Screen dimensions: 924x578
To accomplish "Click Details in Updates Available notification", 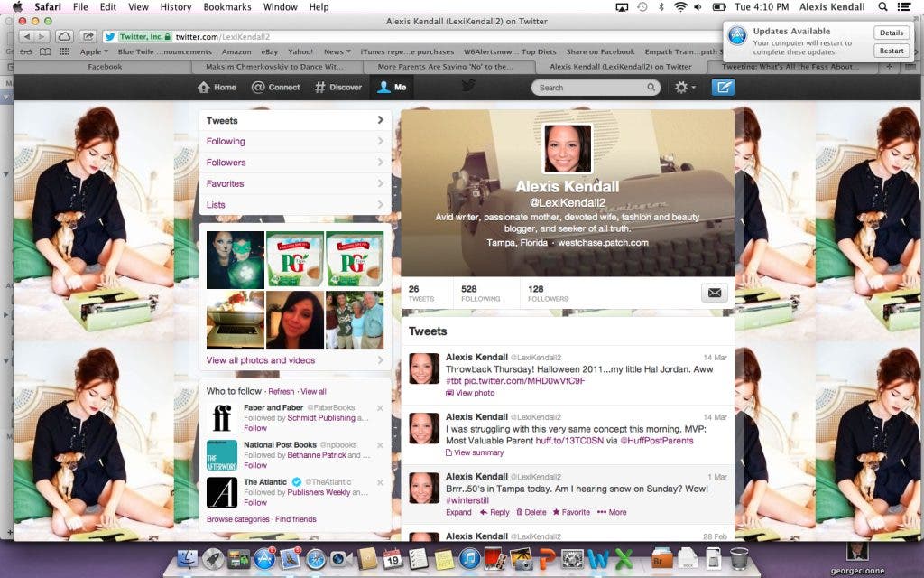I will 891,33.
